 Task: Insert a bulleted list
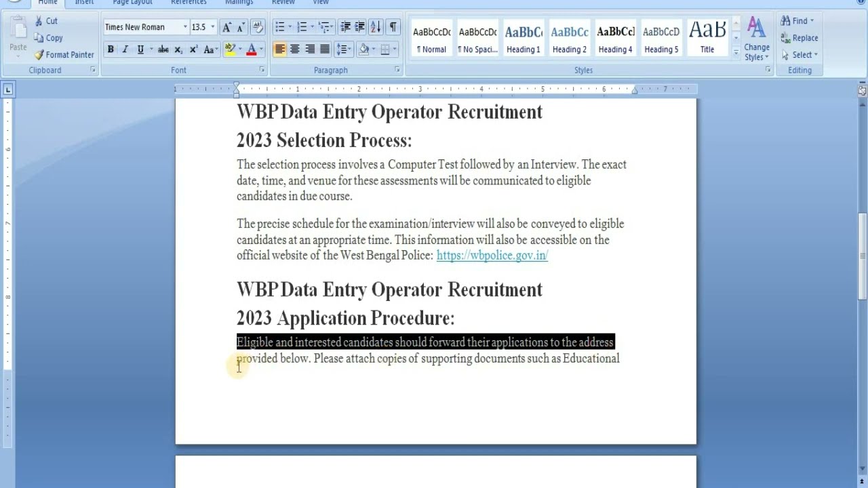pos(279,27)
